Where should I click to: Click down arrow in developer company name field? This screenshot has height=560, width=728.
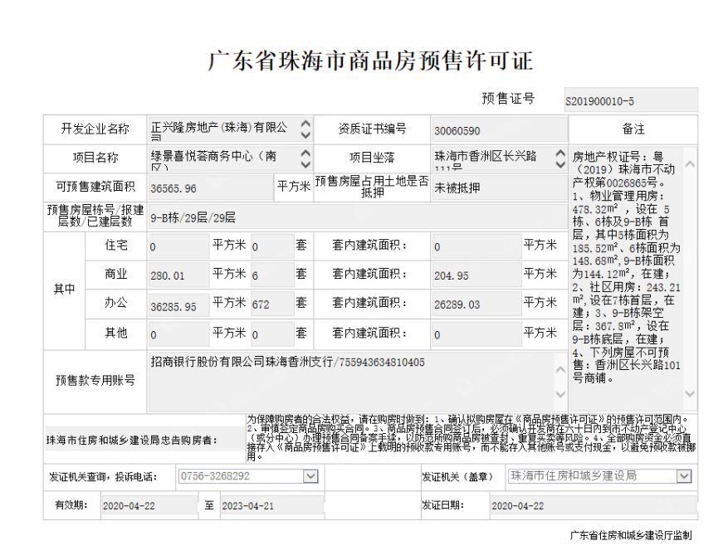[x=305, y=134]
